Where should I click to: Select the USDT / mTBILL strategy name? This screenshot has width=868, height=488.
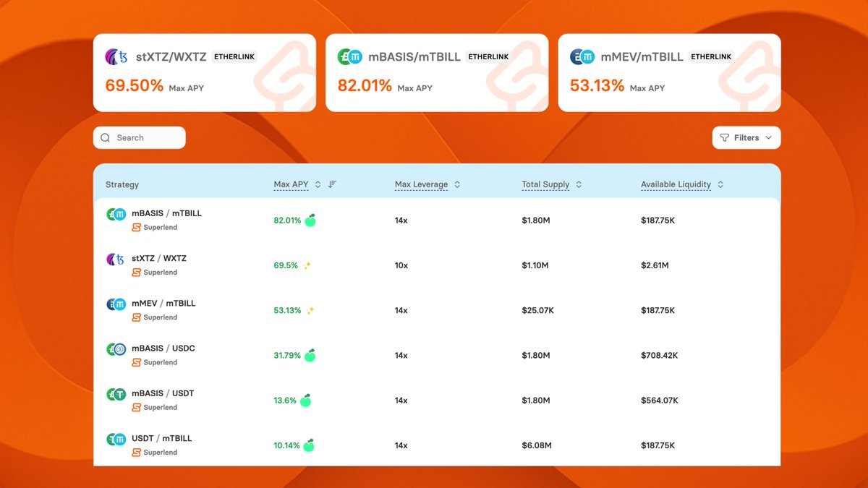pyautogui.click(x=162, y=438)
